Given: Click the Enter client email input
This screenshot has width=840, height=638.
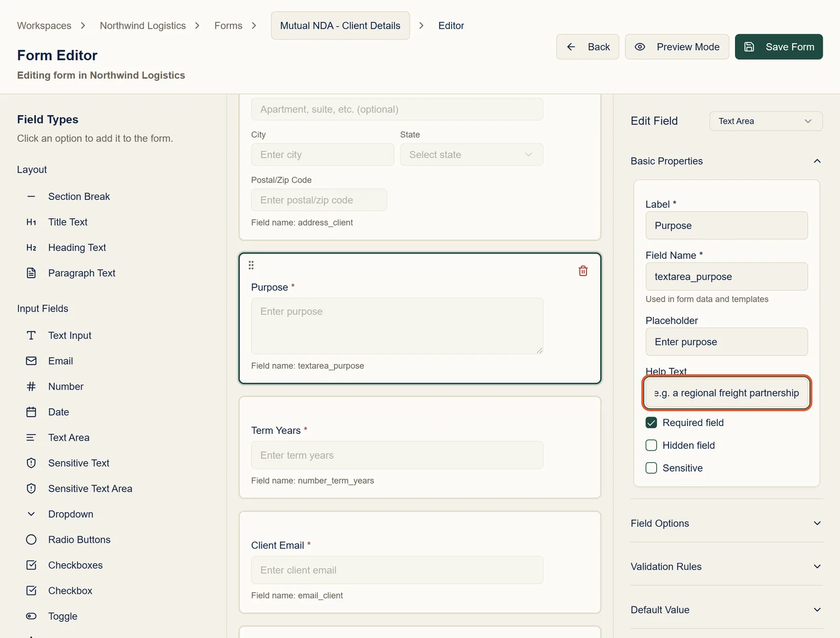Looking at the screenshot, I should [x=397, y=570].
